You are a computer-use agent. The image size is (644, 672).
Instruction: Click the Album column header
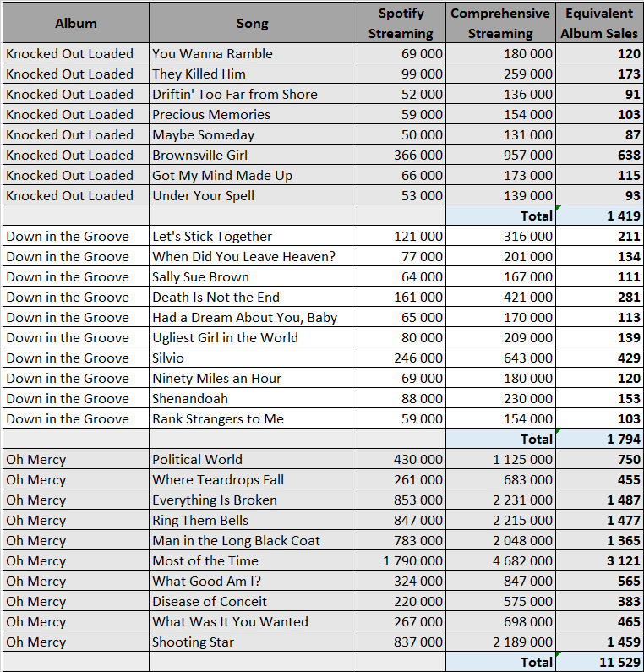pyautogui.click(x=76, y=23)
